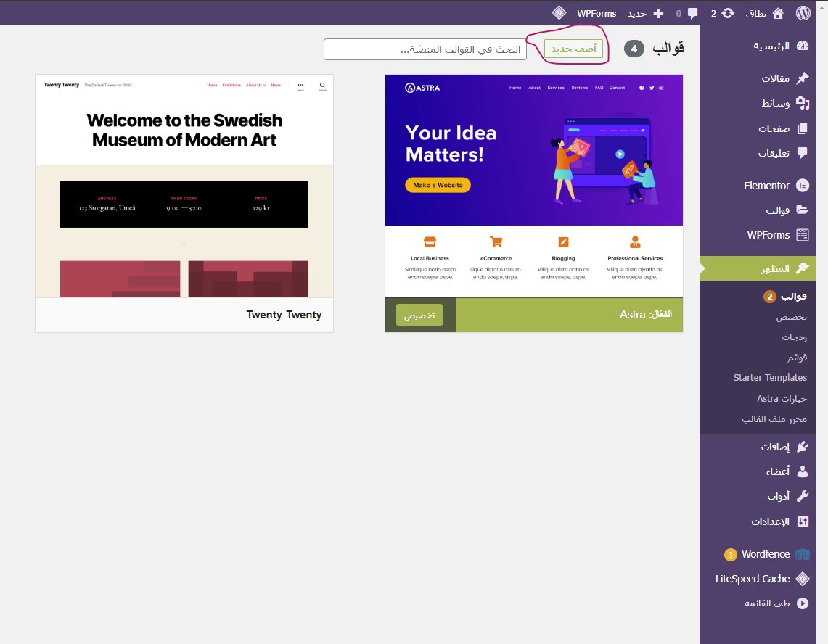Open the ودجات submenu link

794,337
